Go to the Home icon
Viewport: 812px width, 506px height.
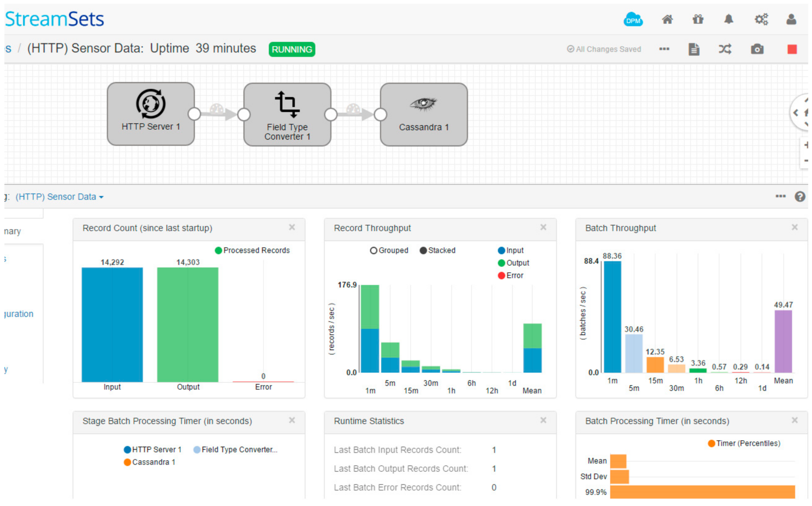[x=667, y=19]
